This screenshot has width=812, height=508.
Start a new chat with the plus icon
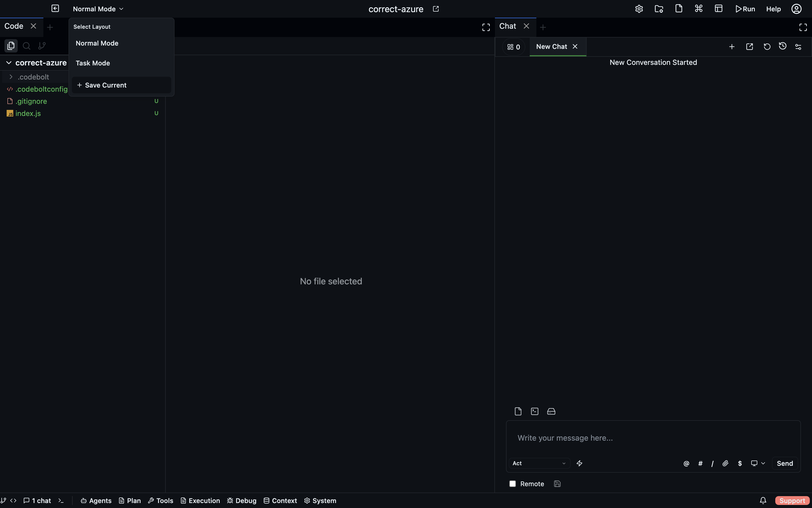731,46
